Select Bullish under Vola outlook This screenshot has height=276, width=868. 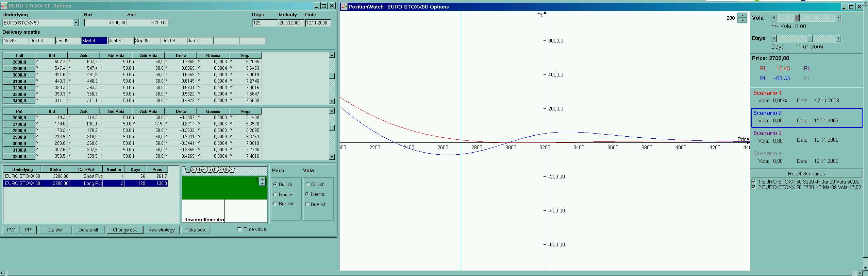(x=307, y=184)
